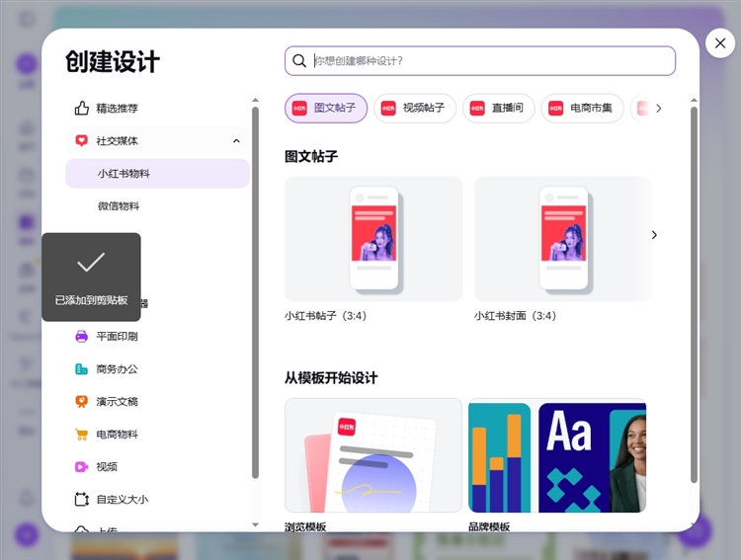Viewport: 741px width, 560px height.
Task: Open the 浏览模板 card
Action: tap(373, 455)
